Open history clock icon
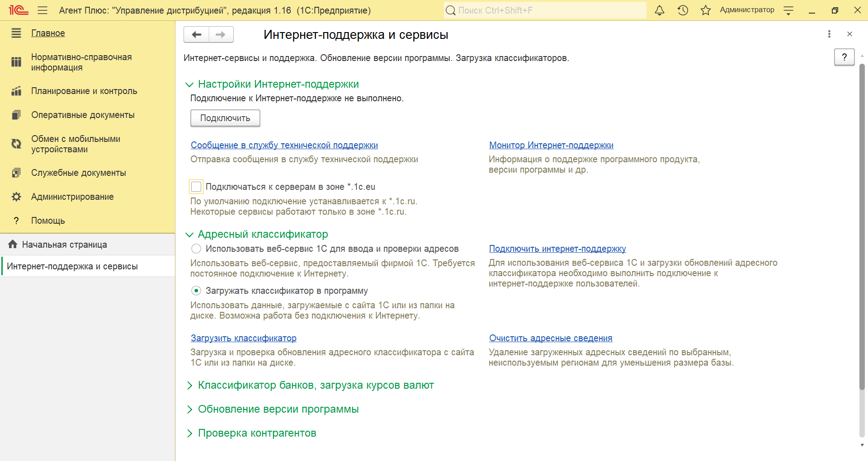 click(x=683, y=10)
